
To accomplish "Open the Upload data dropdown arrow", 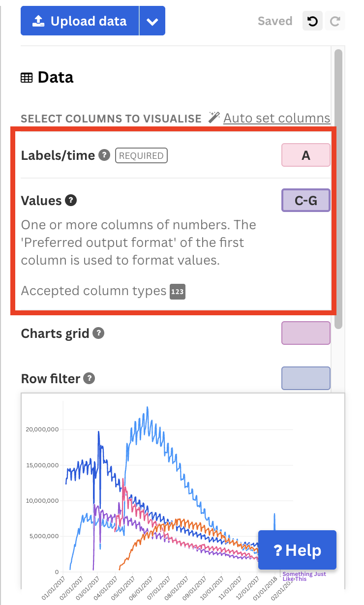I will point(152,22).
